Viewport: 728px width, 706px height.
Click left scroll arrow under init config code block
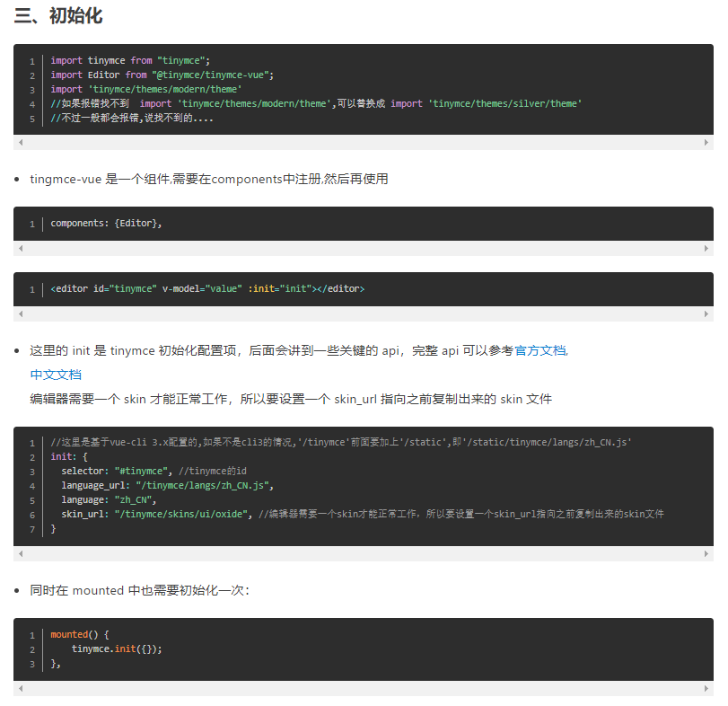click(x=21, y=553)
